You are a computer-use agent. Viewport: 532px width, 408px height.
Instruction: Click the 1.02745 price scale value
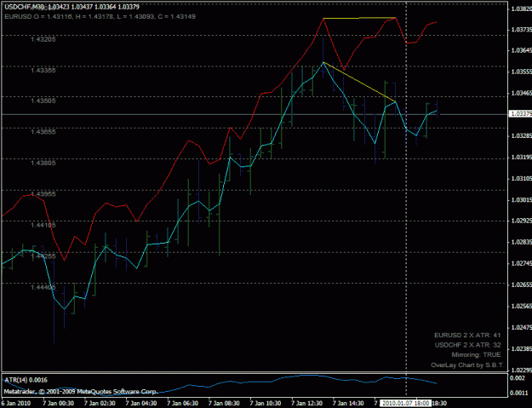click(x=522, y=263)
